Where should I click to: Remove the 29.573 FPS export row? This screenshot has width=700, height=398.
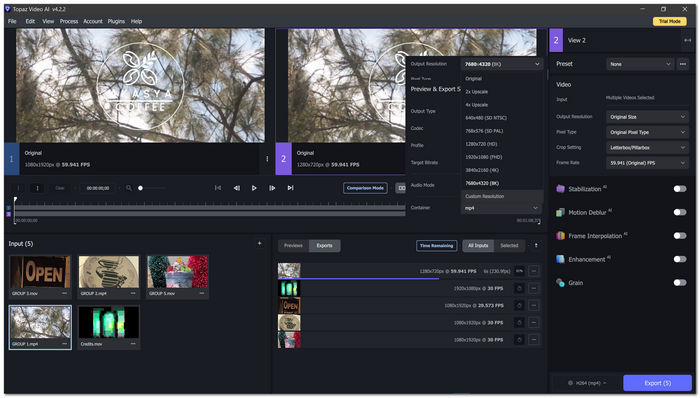(534, 306)
